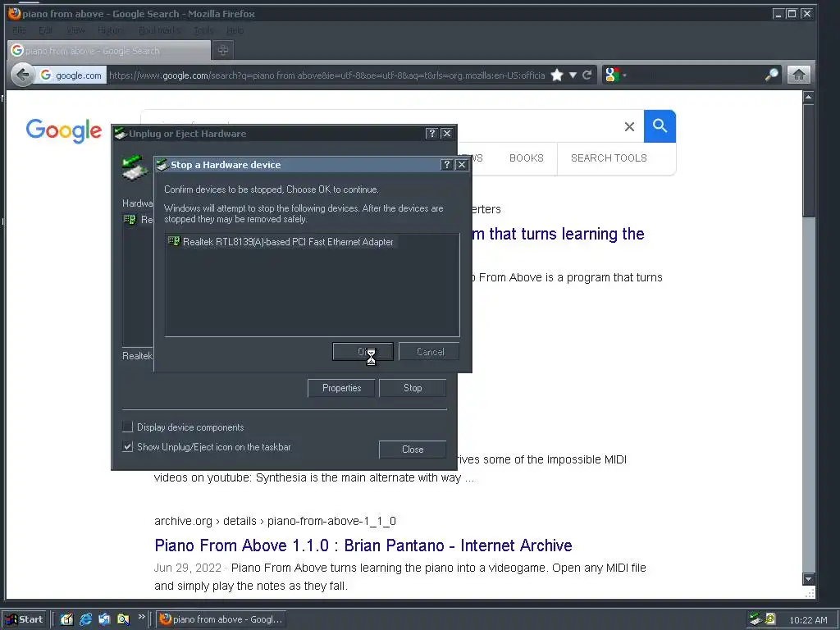
Task: Click the bookmark star in the address bar
Action: coord(557,75)
